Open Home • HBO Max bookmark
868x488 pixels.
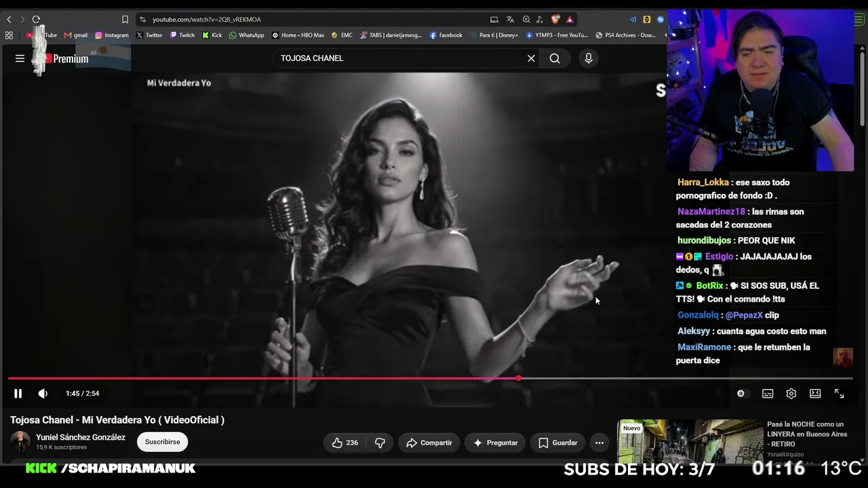pyautogui.click(x=298, y=35)
